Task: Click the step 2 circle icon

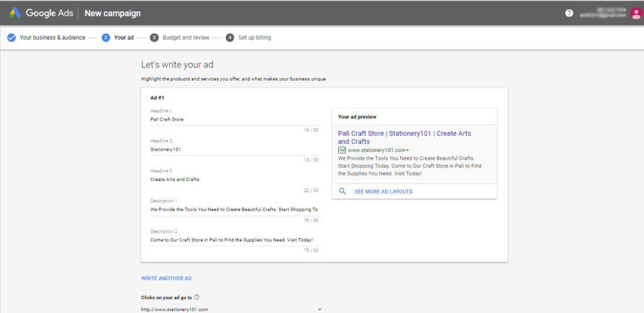Action: (x=106, y=38)
